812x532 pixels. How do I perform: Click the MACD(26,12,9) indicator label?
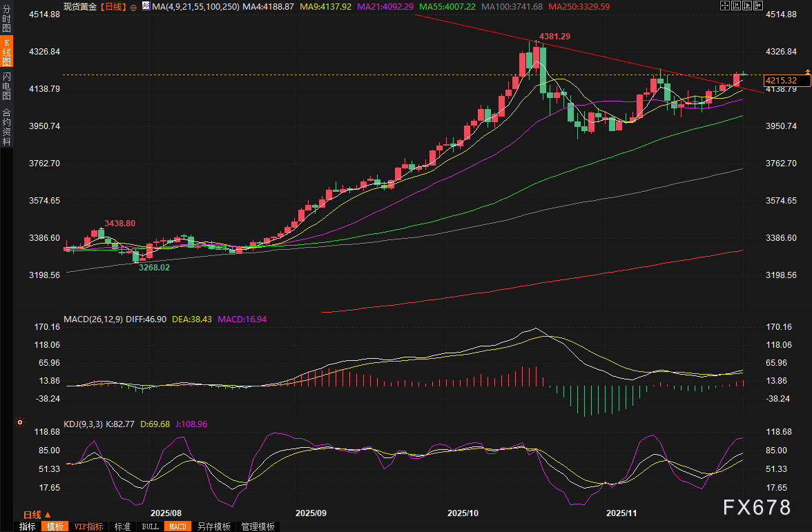pos(94,319)
